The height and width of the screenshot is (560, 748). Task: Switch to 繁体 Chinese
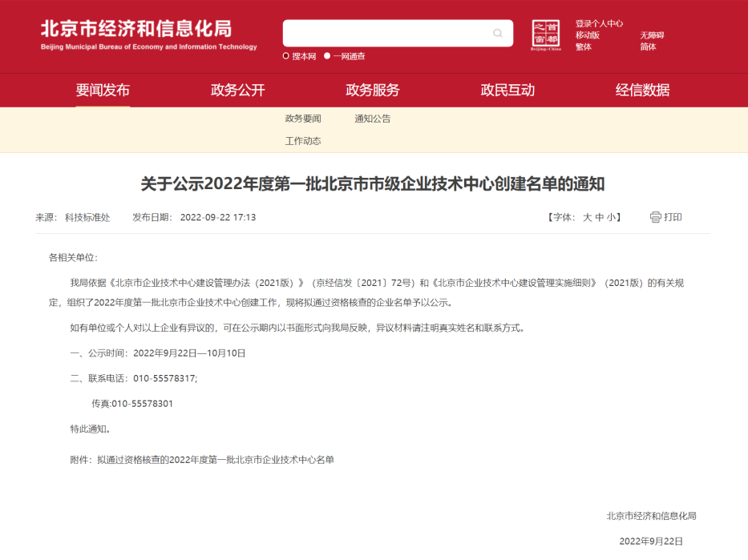pos(584,46)
